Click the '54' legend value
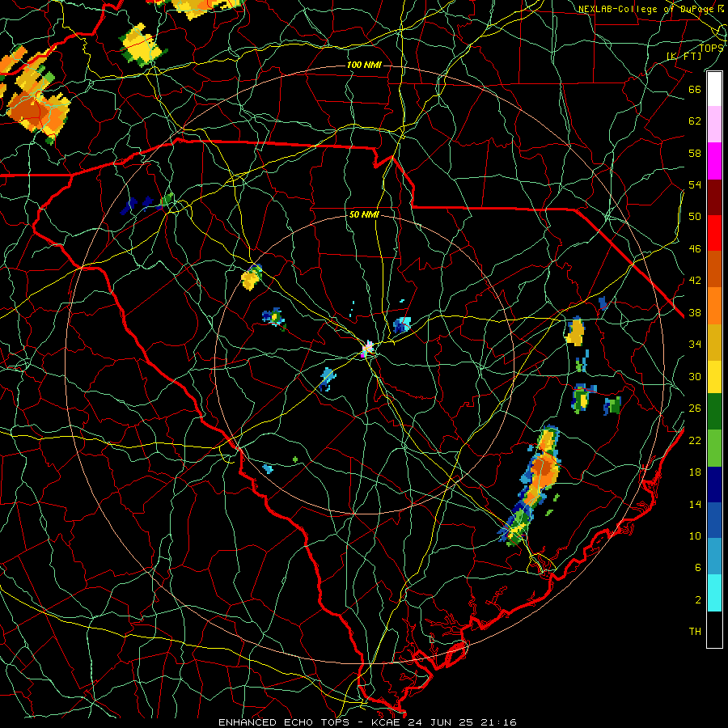Viewport: 728px width, 728px height. [695, 184]
